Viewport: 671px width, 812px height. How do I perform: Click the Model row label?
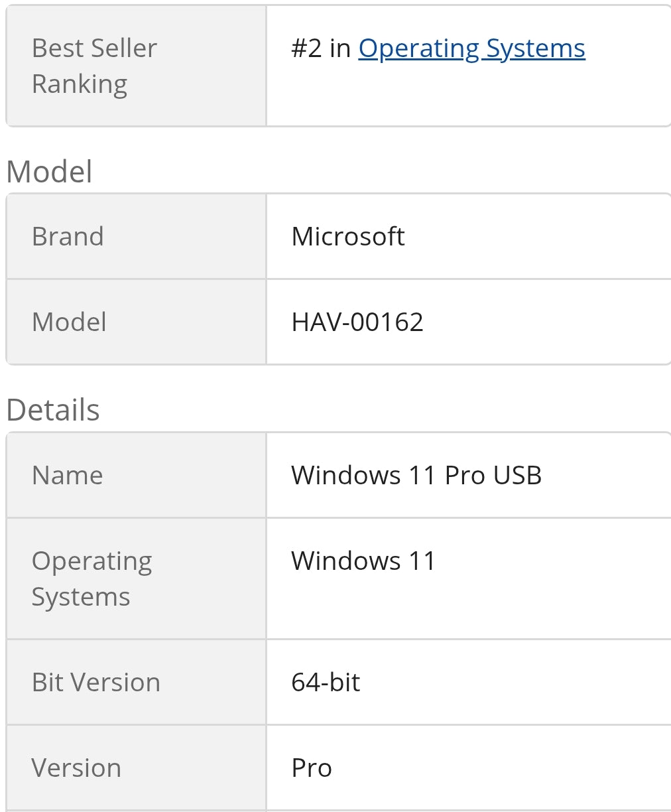69,322
